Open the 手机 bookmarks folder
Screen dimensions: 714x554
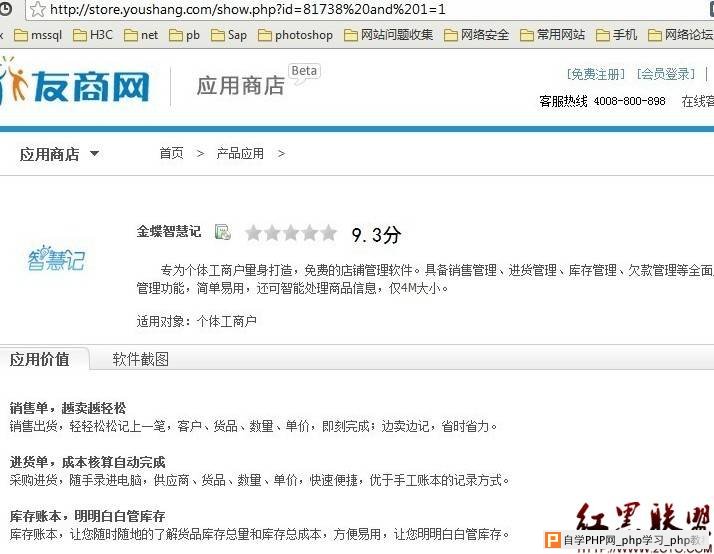(617, 35)
